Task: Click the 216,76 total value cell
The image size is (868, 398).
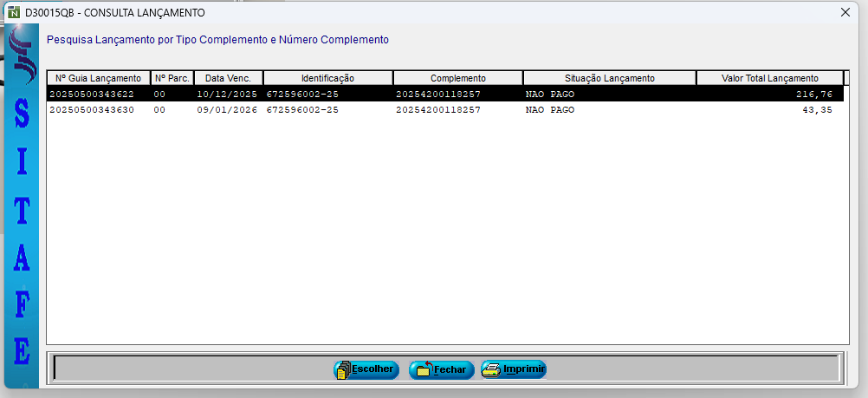Action: (814, 94)
